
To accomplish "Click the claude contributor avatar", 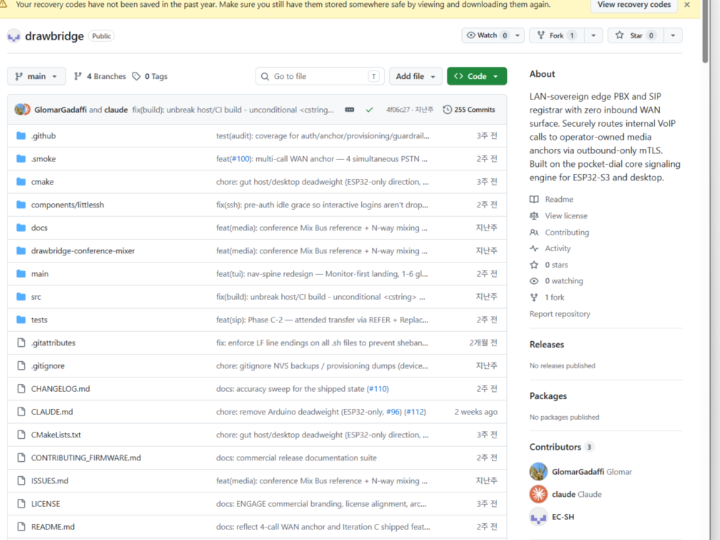I will point(538,494).
